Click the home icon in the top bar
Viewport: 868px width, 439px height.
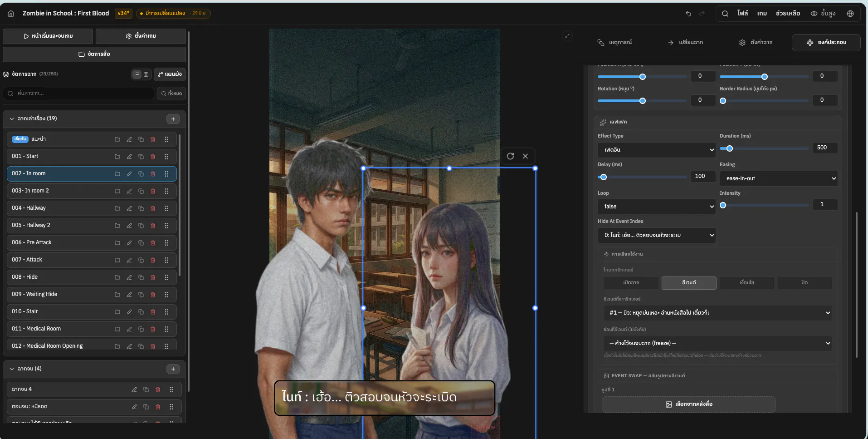[x=11, y=14]
